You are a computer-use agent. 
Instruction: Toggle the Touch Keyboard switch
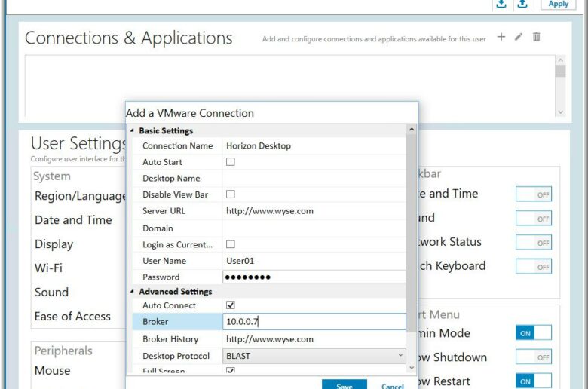tap(533, 267)
